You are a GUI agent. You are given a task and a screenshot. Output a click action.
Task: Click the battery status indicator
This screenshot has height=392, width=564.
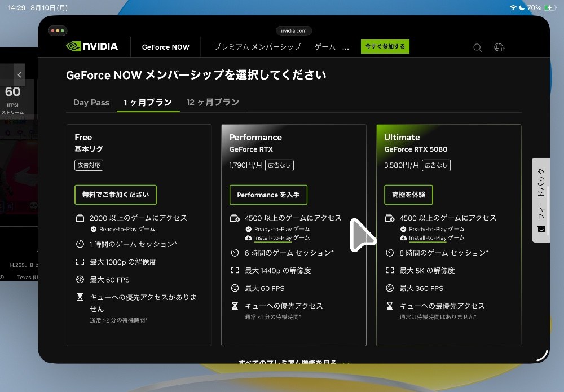[x=550, y=7]
